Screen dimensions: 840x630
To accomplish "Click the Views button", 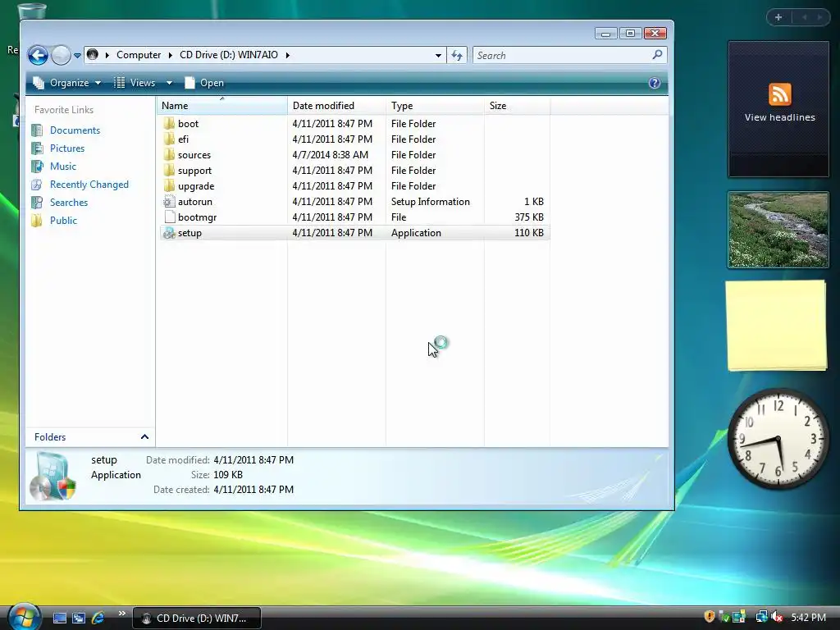I will tap(135, 83).
